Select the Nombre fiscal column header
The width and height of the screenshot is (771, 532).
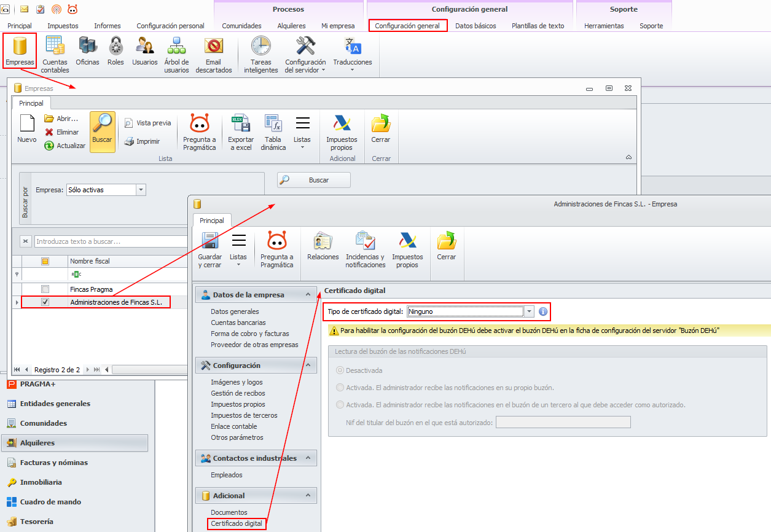[128, 261]
